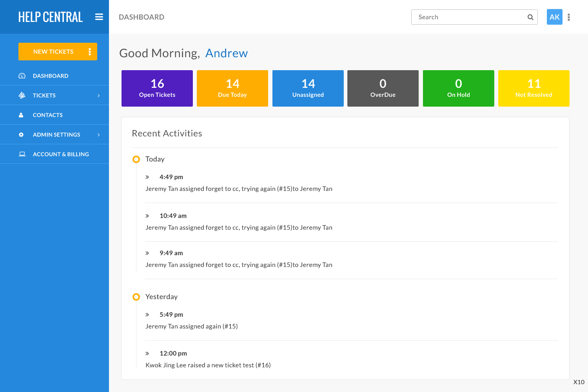Click the Help Central logo
Image resolution: width=588 pixels, height=392 pixels.
coord(51,17)
